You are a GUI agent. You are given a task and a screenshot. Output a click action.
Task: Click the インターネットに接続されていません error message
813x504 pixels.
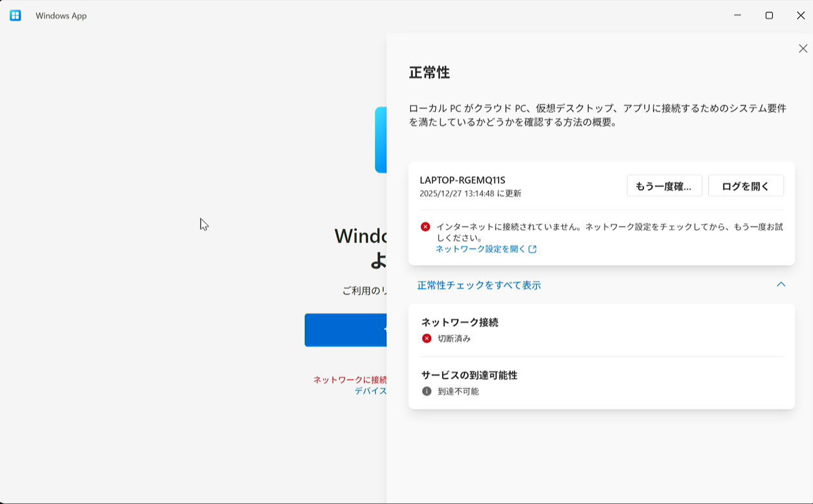pos(610,232)
